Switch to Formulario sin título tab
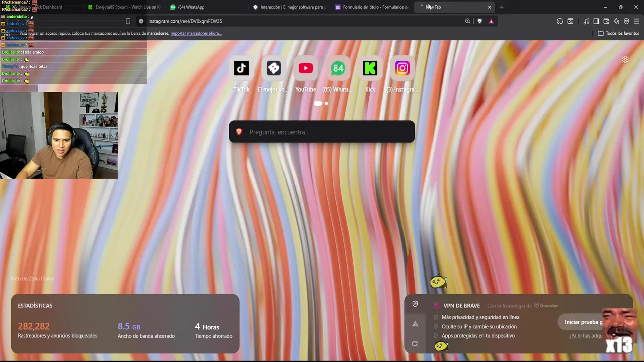The width and height of the screenshot is (644, 362). pos(371,7)
